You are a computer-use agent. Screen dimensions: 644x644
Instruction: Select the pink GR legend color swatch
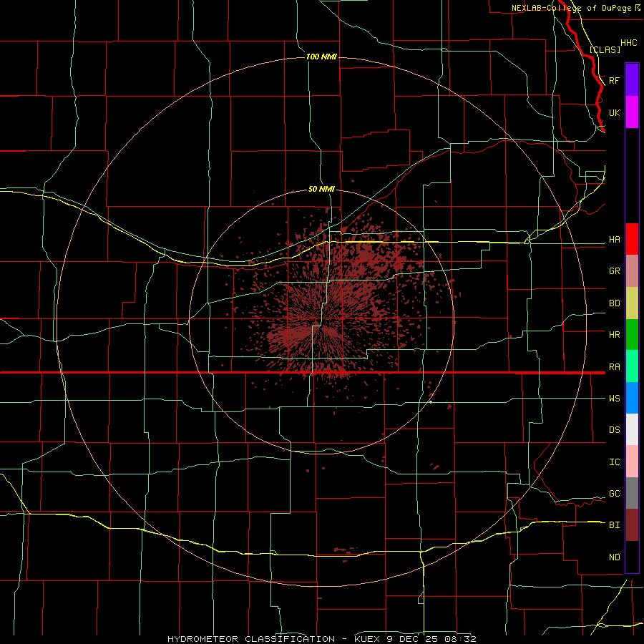pyautogui.click(x=632, y=271)
